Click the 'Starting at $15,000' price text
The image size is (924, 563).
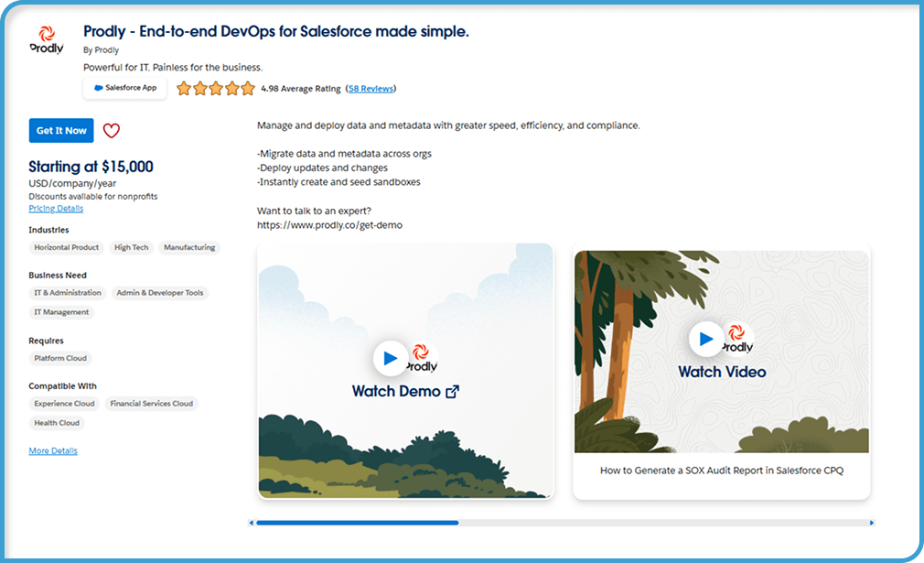point(91,167)
